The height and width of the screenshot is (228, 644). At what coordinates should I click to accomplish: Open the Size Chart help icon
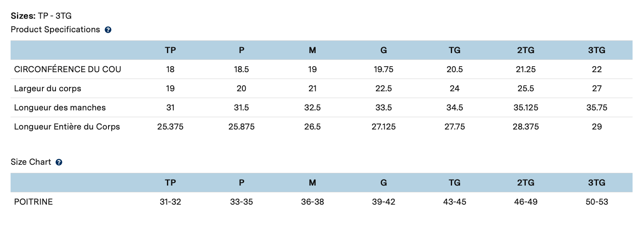(x=59, y=162)
